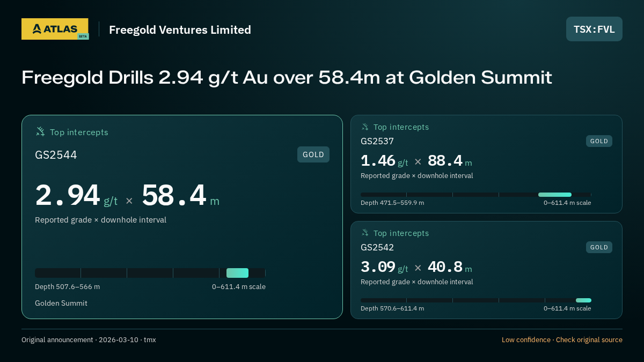Click the GS2537 hole ID
This screenshot has height=362, width=644.
(x=377, y=142)
